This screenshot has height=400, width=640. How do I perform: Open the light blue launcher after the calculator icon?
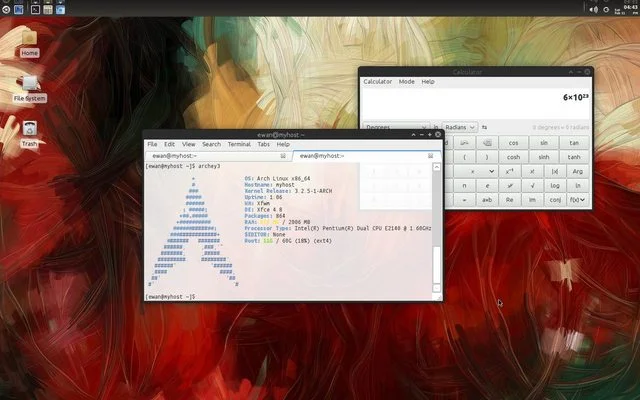pos(60,9)
